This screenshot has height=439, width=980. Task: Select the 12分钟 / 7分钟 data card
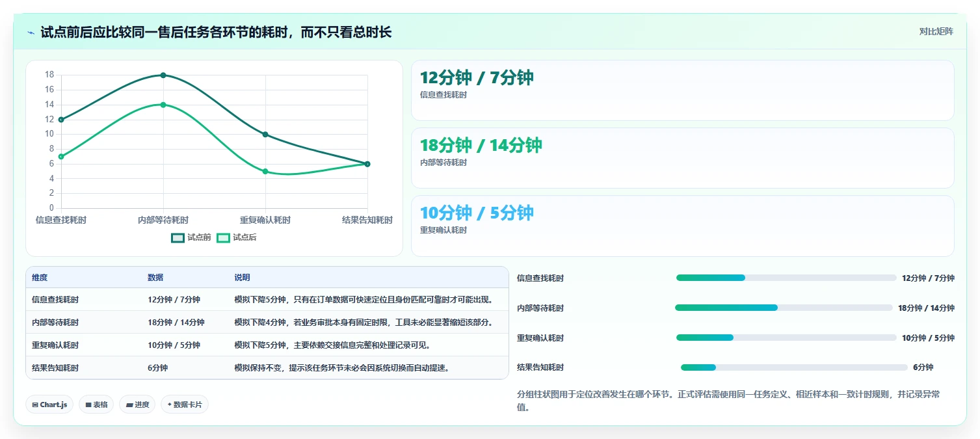point(683,90)
